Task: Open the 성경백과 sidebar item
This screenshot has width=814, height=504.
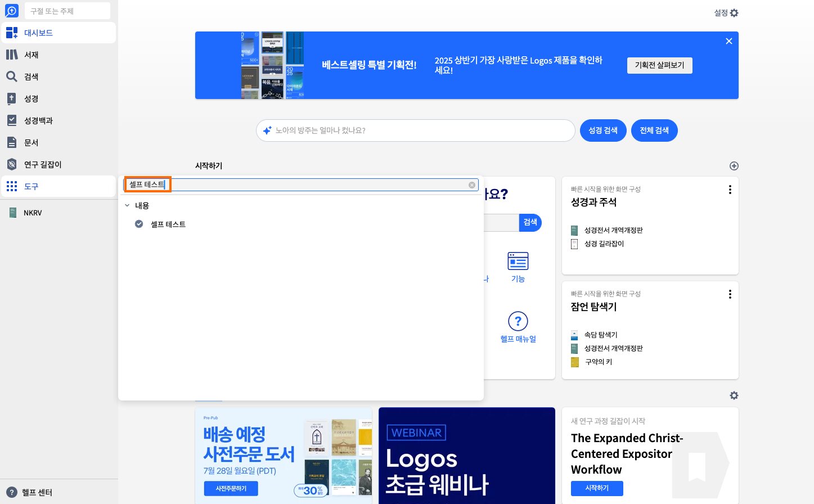Action: tap(59, 120)
